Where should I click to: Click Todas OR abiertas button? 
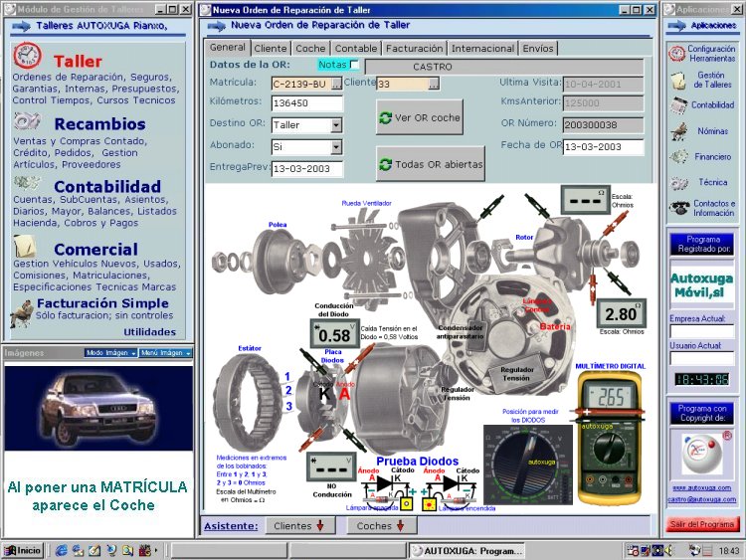click(x=431, y=164)
